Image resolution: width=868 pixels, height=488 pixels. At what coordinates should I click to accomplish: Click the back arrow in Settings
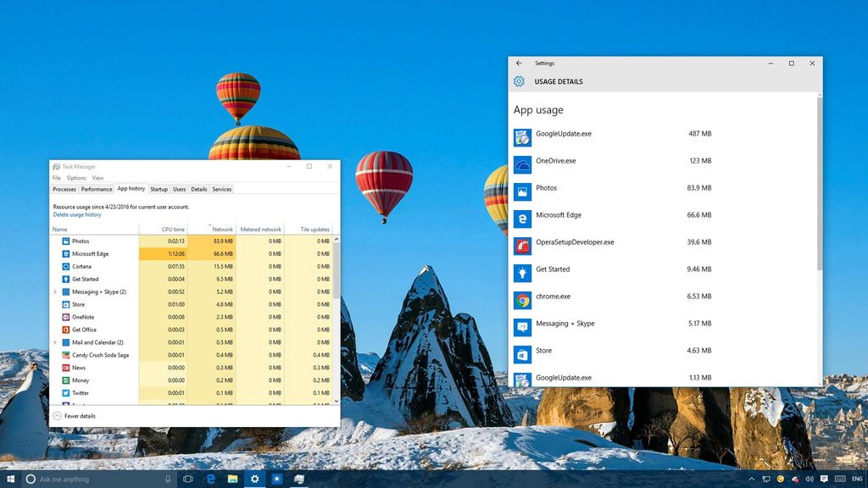coord(519,63)
